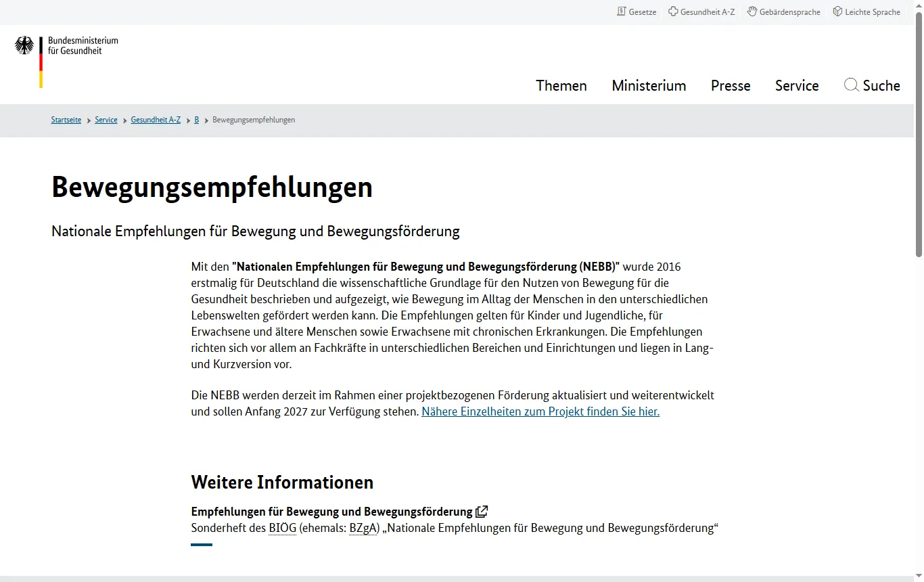
Task: Click the external link icon beside Empfehlungen heading
Action: [482, 512]
